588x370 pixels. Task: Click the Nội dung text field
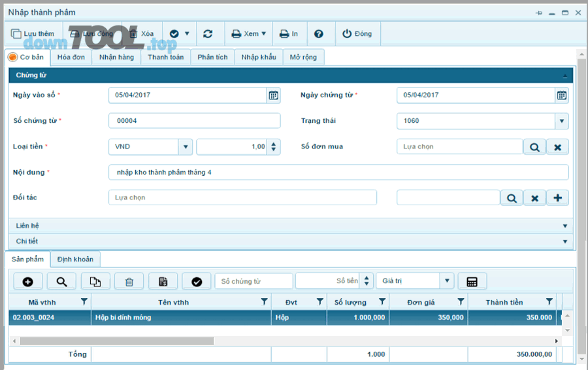(x=338, y=173)
